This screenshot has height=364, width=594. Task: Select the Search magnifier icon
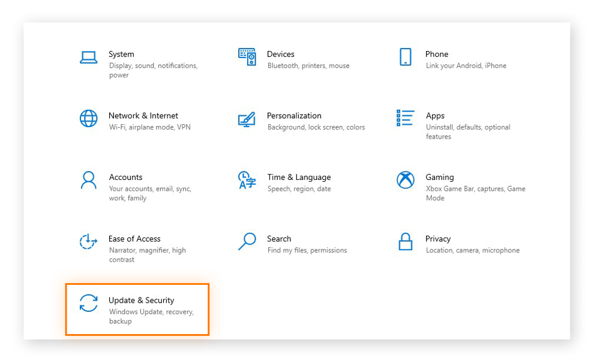(x=247, y=241)
